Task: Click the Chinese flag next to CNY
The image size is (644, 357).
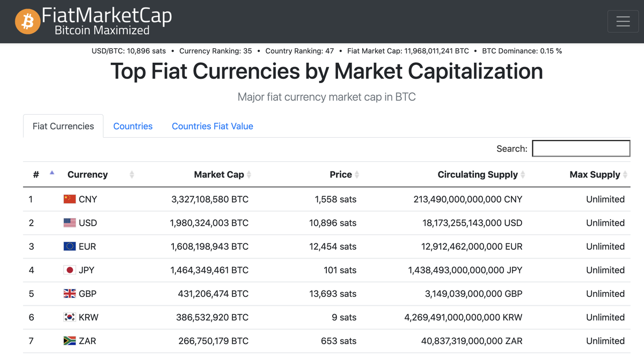Action: click(x=70, y=199)
